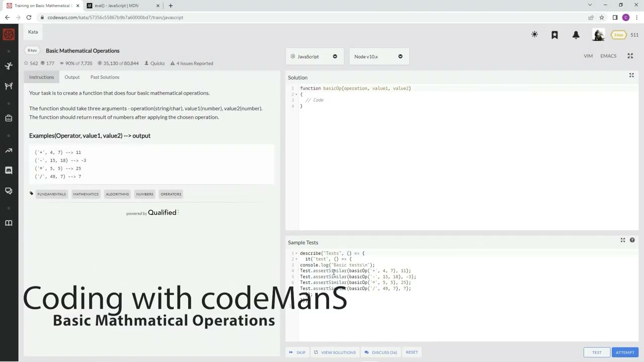This screenshot has width=644, height=362.
Task: Switch to the eval() MDN browser tab
Action: point(123,6)
